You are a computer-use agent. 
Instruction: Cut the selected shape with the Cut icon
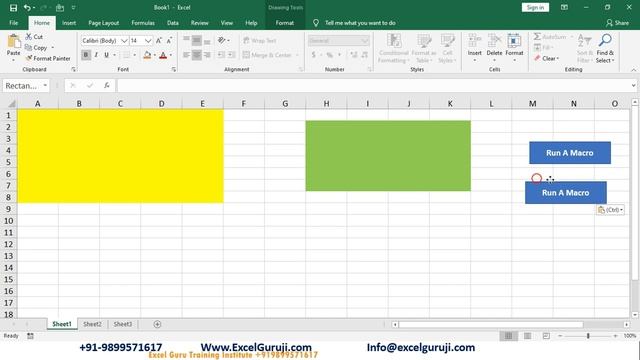29,37
